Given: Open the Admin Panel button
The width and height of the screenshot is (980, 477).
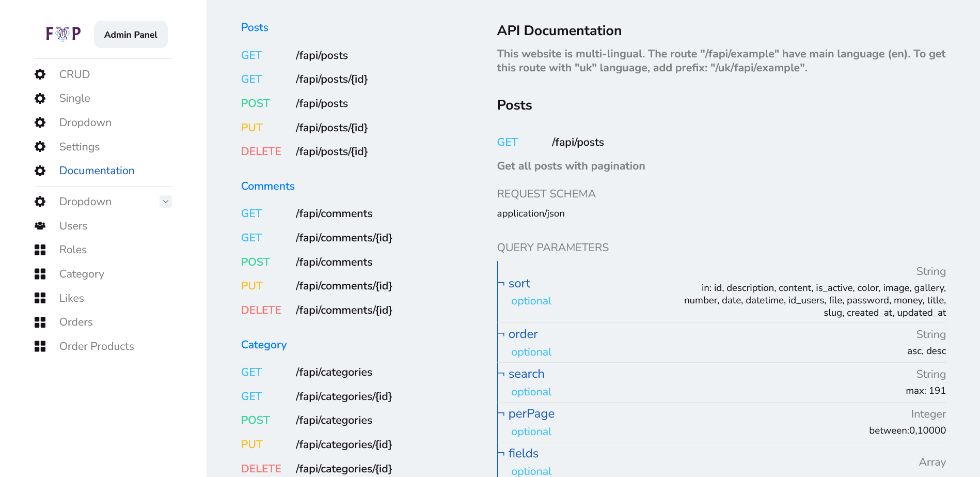Looking at the screenshot, I should tap(131, 35).
